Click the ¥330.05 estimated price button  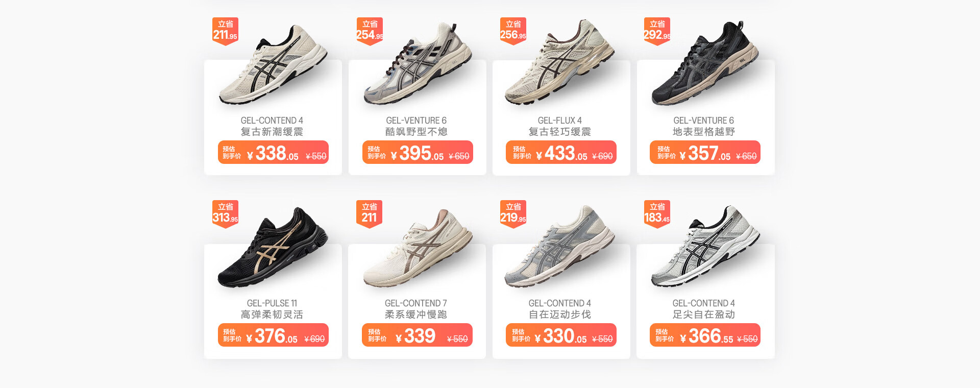561,335
